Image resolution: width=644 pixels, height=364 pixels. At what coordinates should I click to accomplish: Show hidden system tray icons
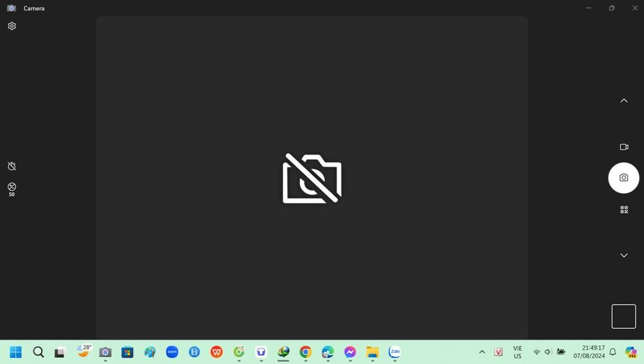(x=482, y=352)
